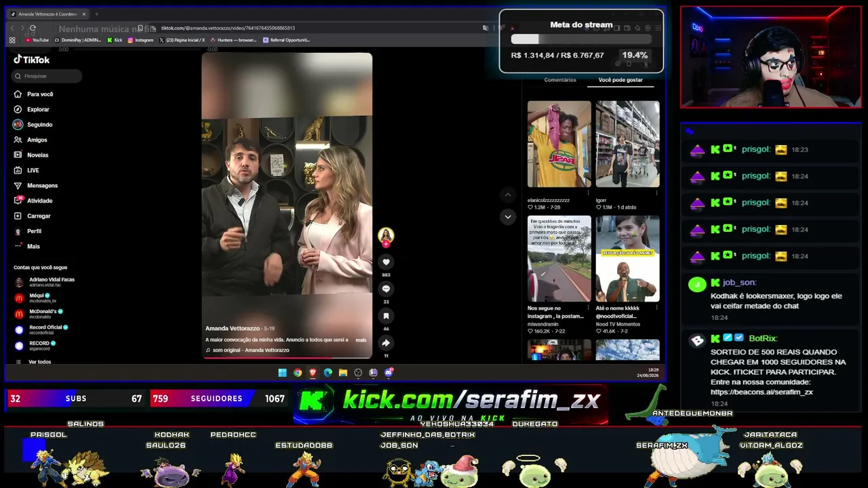The width and height of the screenshot is (868, 488).
Task: Open the Explorar compass icon
Action: [18, 109]
